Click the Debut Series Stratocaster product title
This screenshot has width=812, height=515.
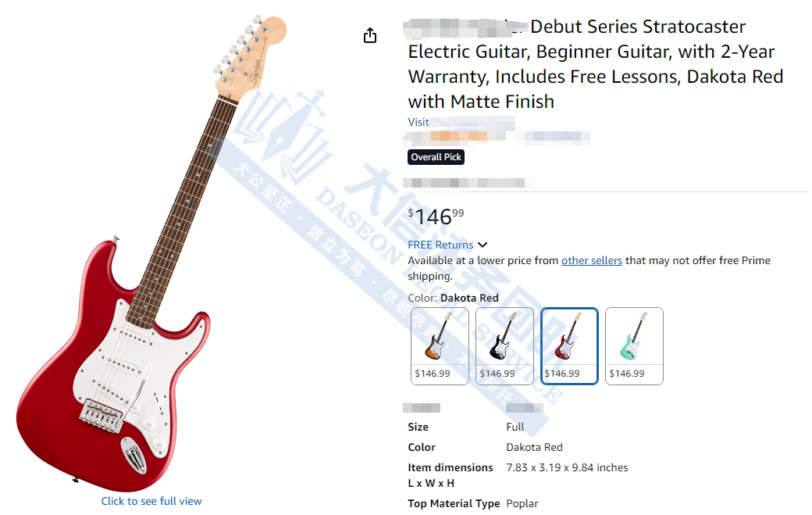[x=595, y=64]
